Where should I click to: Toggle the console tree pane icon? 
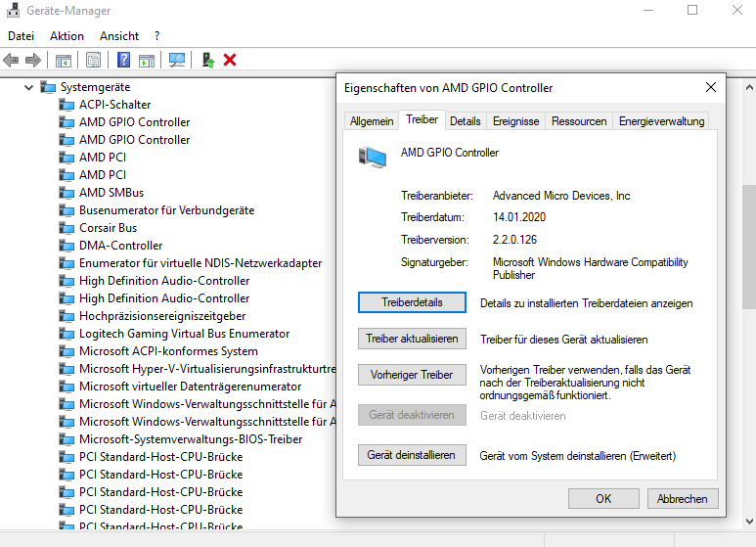click(64, 61)
